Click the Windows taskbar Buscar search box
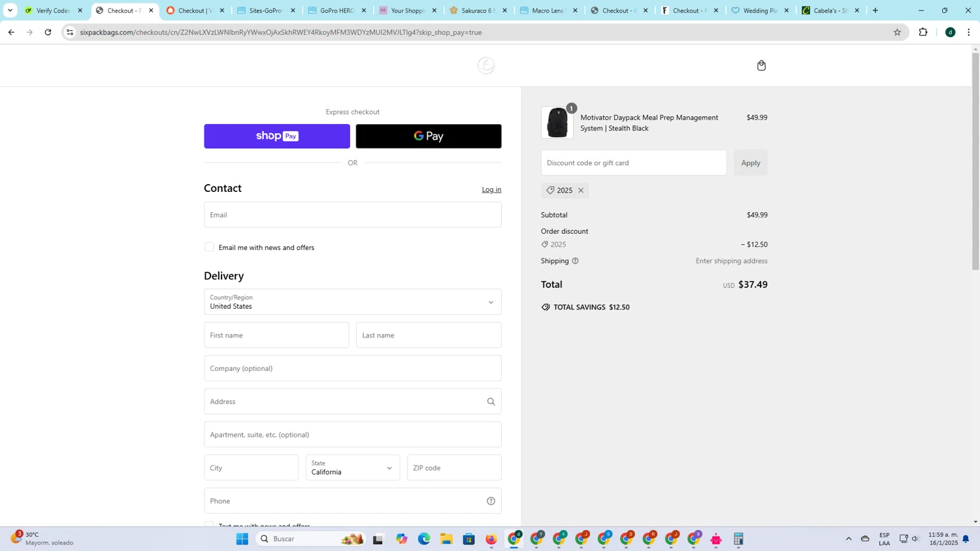This screenshot has width=980, height=551. click(x=310, y=539)
